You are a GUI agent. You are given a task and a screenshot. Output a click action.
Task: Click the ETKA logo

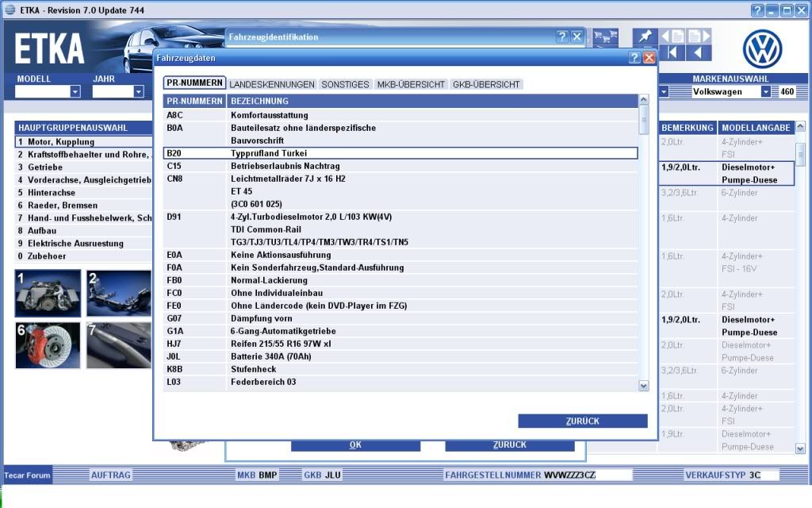pos(49,48)
